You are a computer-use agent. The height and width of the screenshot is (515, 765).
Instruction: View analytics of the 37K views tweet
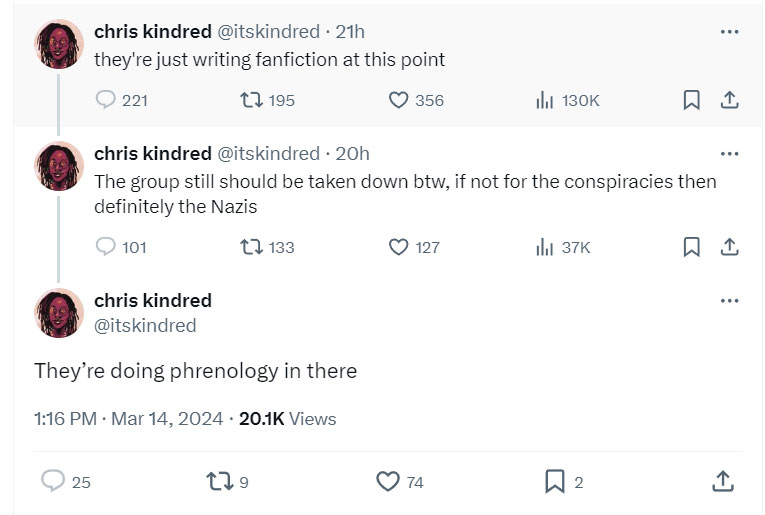545,247
